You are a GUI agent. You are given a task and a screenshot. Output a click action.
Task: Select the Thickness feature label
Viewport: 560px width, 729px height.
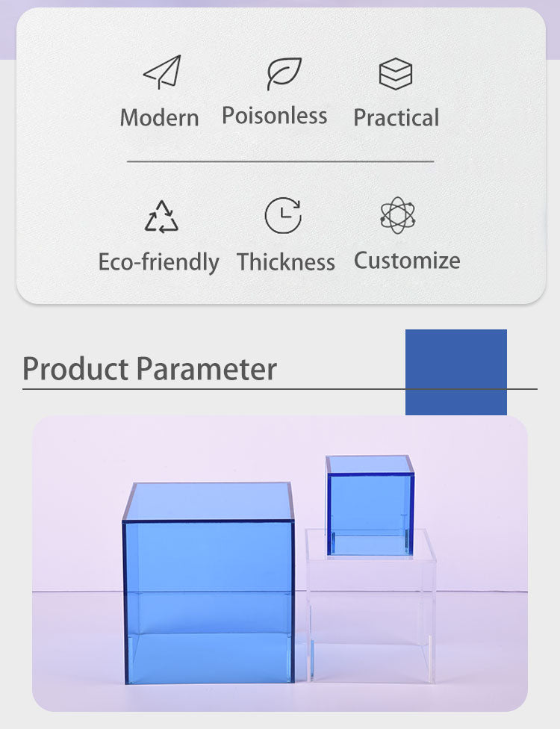[285, 262]
